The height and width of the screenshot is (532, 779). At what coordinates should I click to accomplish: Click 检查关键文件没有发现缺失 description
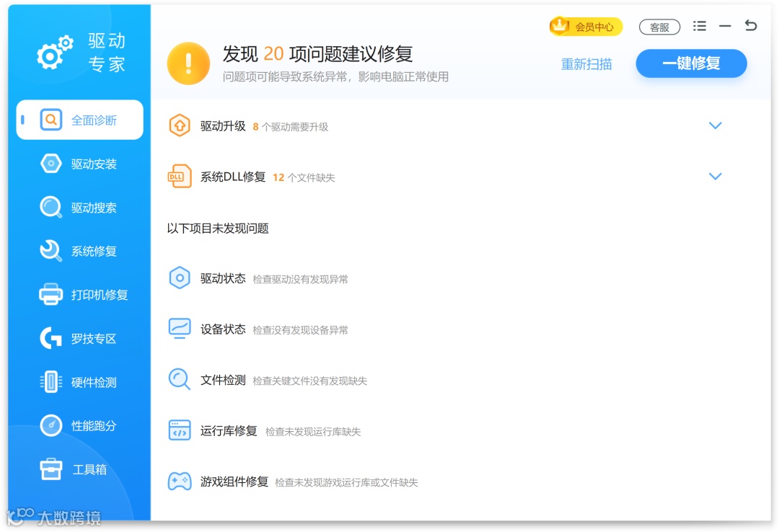[310, 381]
